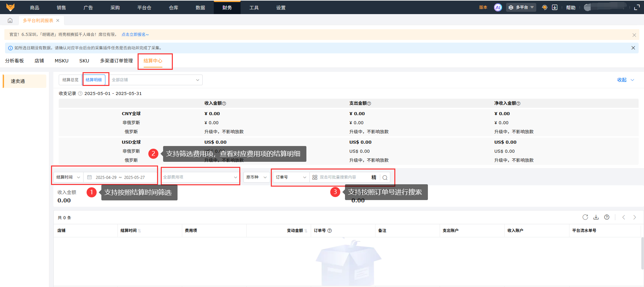Viewport: 644px width, 287px height.
Task: Switch to the 多渠道订单管理 tab
Action: (116, 61)
